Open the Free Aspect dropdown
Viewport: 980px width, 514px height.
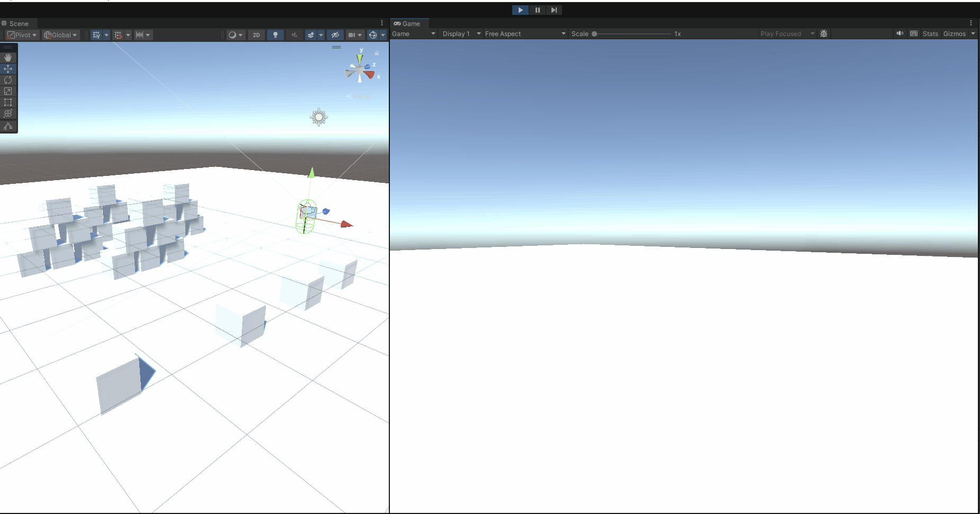pos(525,33)
